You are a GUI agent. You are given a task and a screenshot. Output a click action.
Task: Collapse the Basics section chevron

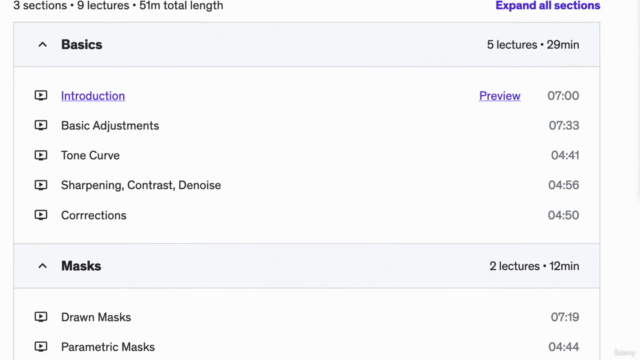[42, 44]
